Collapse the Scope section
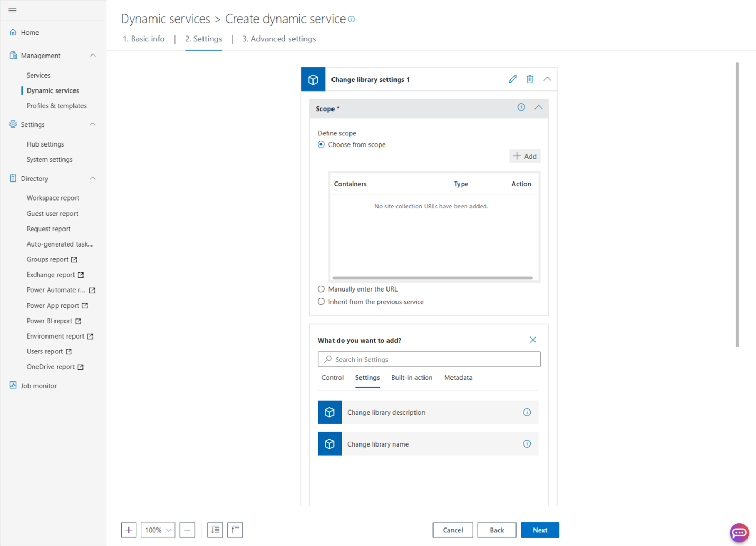756x546 pixels. click(539, 107)
